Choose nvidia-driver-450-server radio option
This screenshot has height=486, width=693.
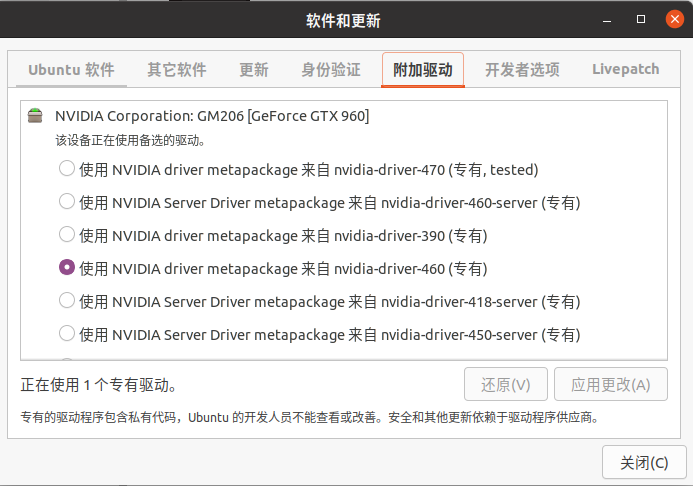(67, 334)
